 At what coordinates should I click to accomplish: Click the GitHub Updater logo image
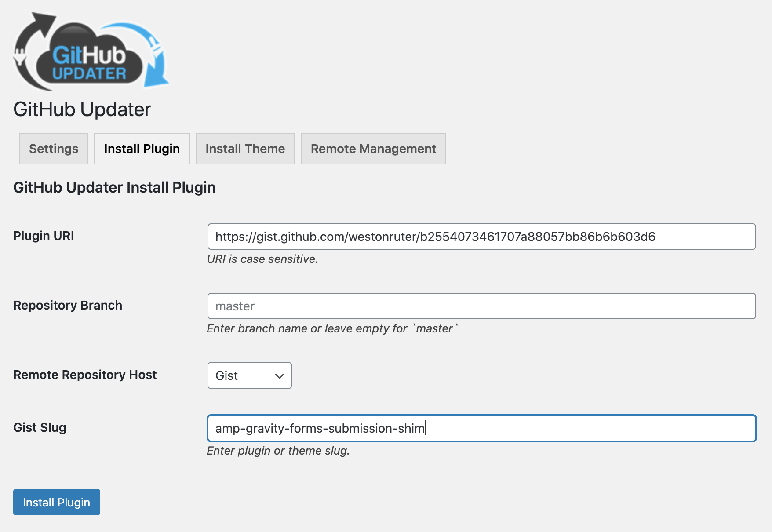point(91,51)
